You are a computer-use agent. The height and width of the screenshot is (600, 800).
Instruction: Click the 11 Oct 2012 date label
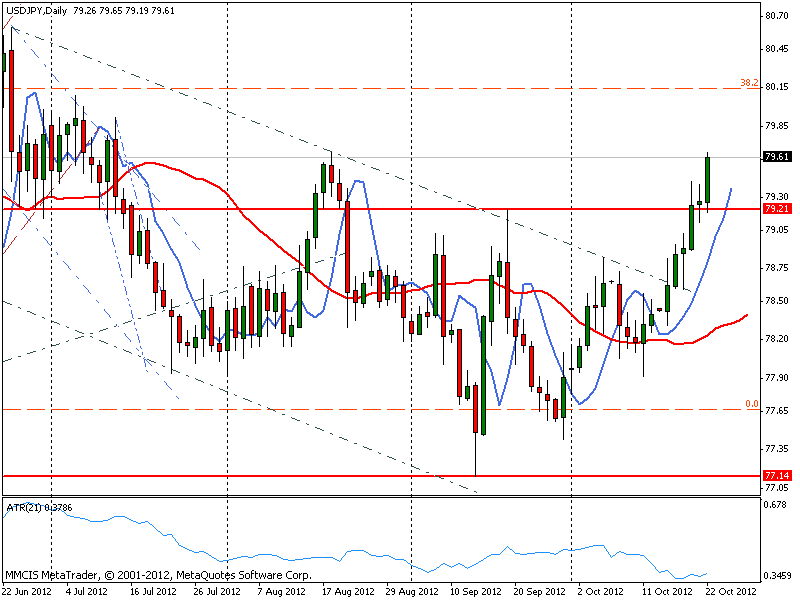pyautogui.click(x=667, y=591)
